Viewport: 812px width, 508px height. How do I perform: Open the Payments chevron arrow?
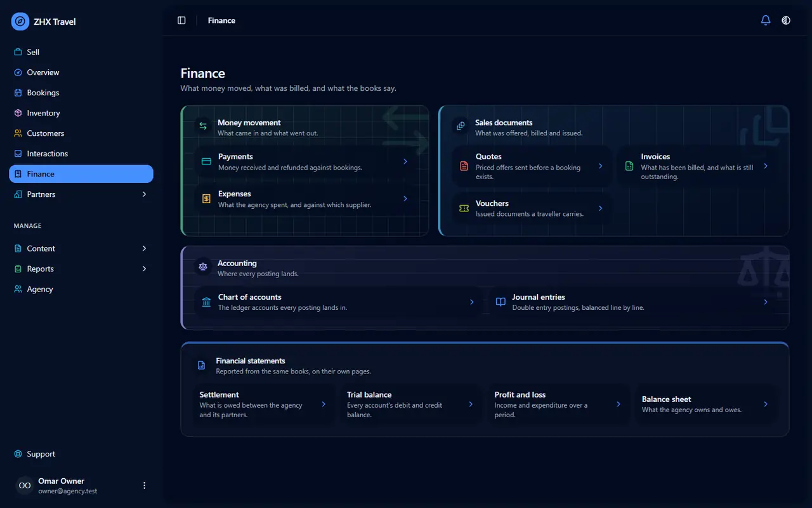[x=405, y=161]
